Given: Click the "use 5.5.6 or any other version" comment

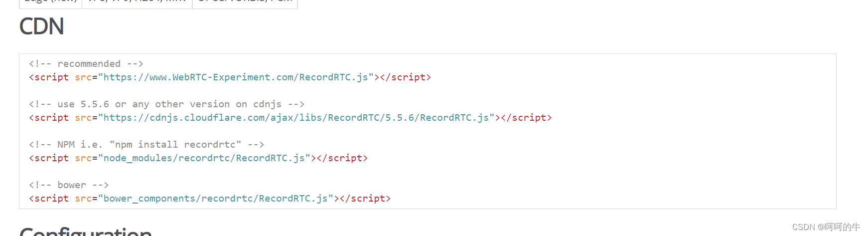Looking at the screenshot, I should tap(166, 104).
